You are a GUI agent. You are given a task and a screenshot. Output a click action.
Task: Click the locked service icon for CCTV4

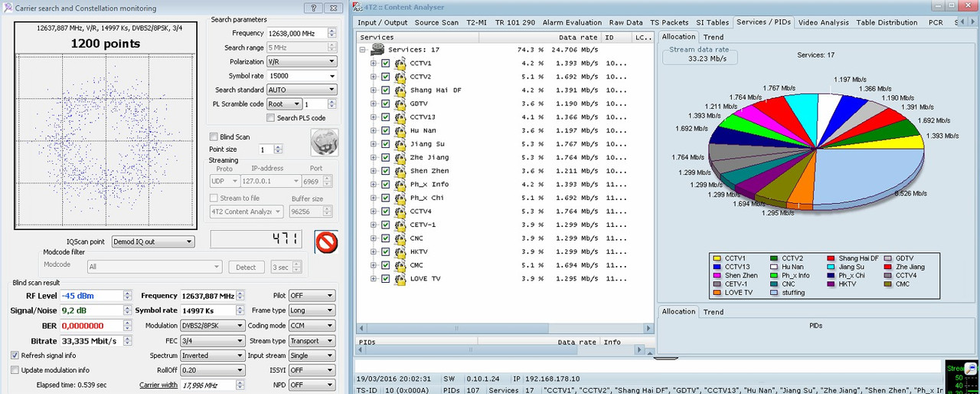(400, 212)
